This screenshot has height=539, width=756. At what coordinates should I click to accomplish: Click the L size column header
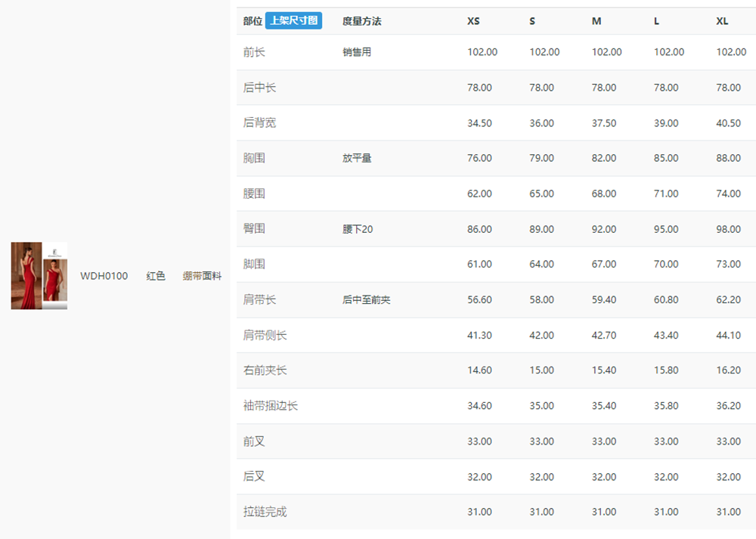(x=657, y=21)
